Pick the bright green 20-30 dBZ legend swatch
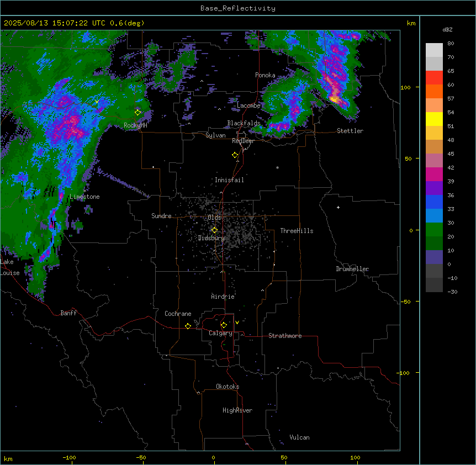 (434, 230)
